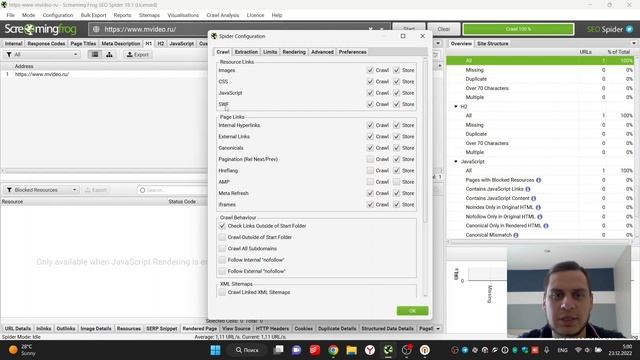
Task: Open the bottom tabs overflow dropdown arrow
Action: pos(438,329)
